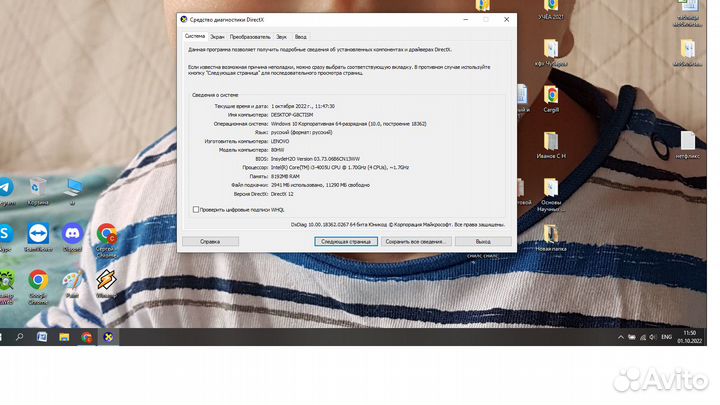Click Сохранить все сведения button
Screen dimensions: 720x405
click(x=416, y=242)
